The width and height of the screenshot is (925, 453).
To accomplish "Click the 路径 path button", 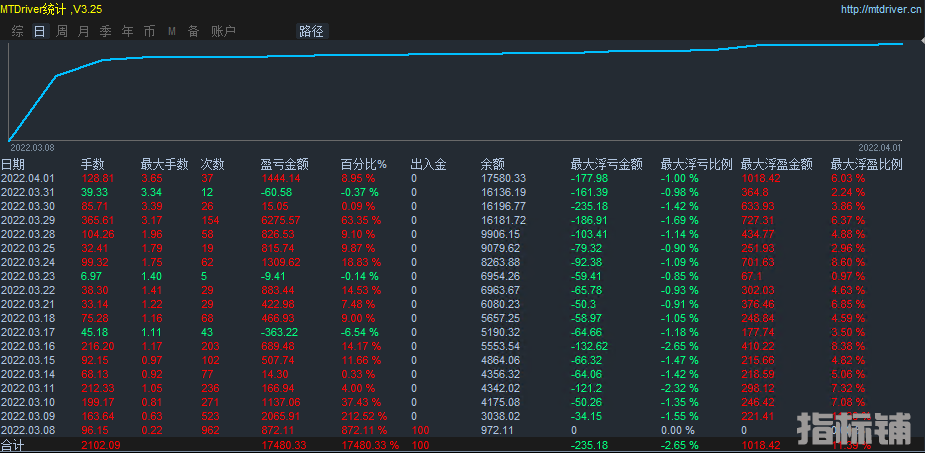I will tap(311, 31).
